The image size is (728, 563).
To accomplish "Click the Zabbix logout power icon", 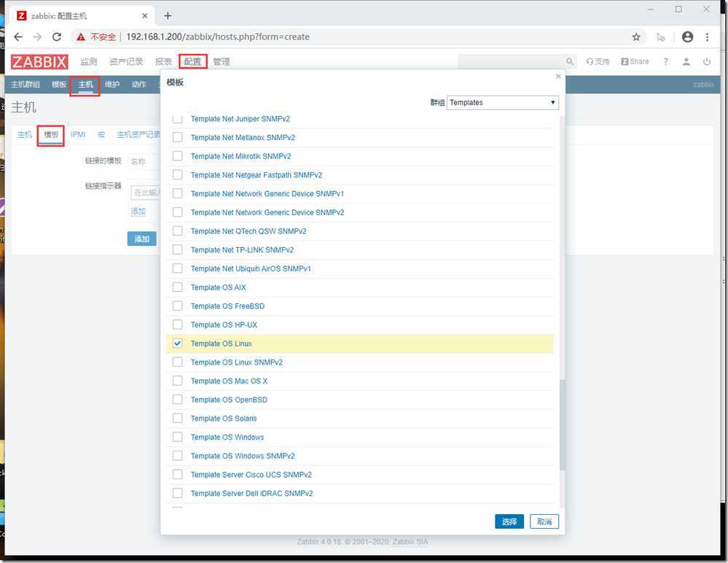I will pos(707,61).
